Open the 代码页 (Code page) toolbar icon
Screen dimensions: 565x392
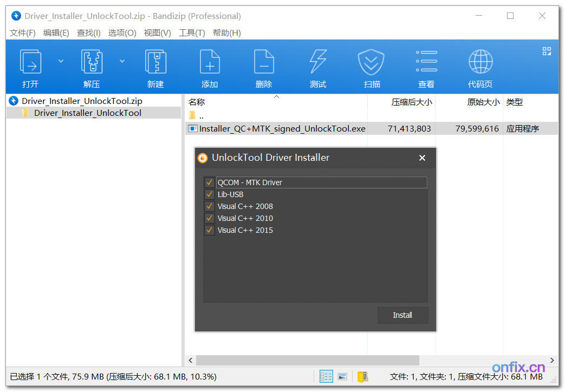pyautogui.click(x=480, y=66)
